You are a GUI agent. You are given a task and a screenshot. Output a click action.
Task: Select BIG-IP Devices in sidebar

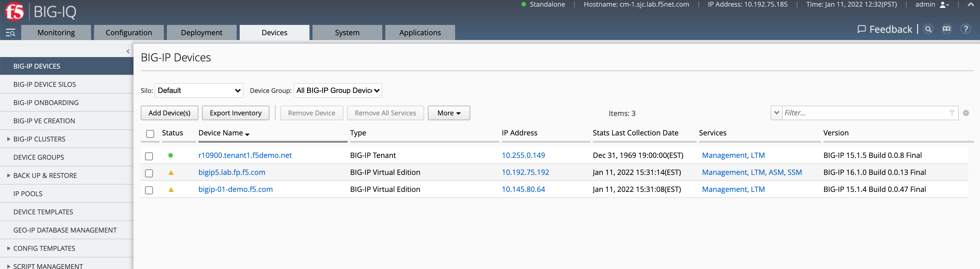66,66
